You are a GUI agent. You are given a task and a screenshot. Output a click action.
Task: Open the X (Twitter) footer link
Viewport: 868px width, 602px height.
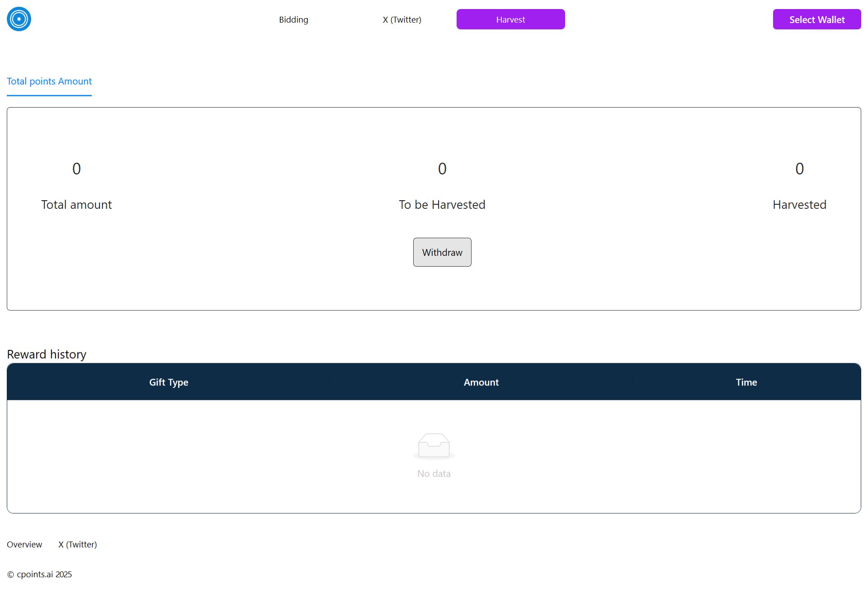click(x=77, y=544)
